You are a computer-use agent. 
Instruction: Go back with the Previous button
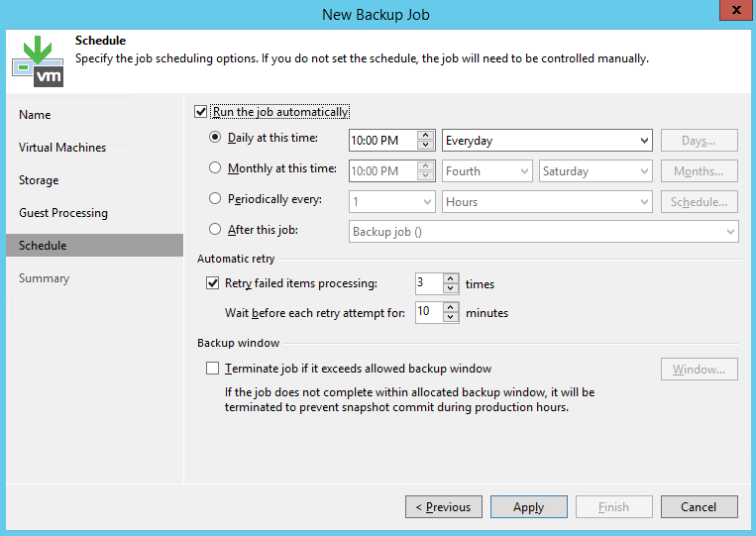tap(444, 507)
